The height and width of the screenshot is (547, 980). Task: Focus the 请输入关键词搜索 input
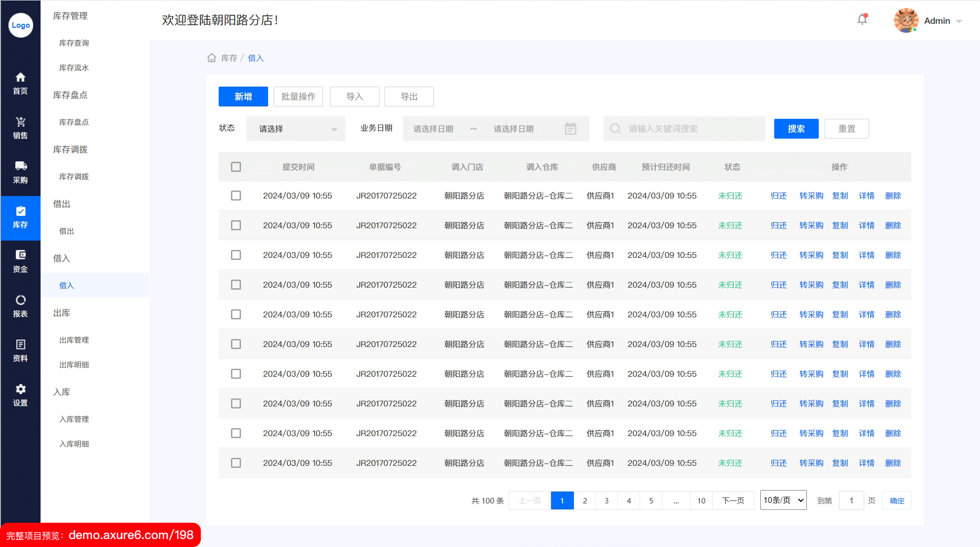click(x=684, y=129)
